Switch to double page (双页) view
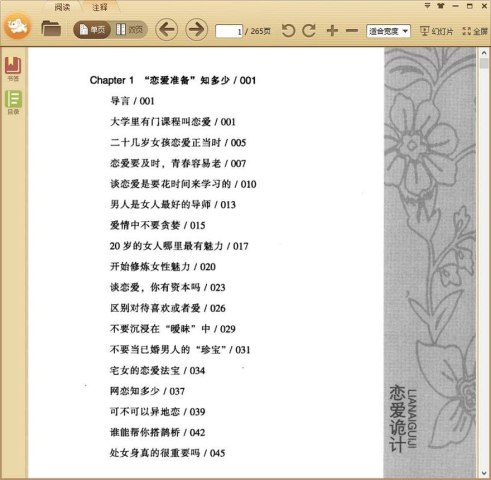Image resolution: width=491 pixels, height=480 pixels. (x=129, y=30)
